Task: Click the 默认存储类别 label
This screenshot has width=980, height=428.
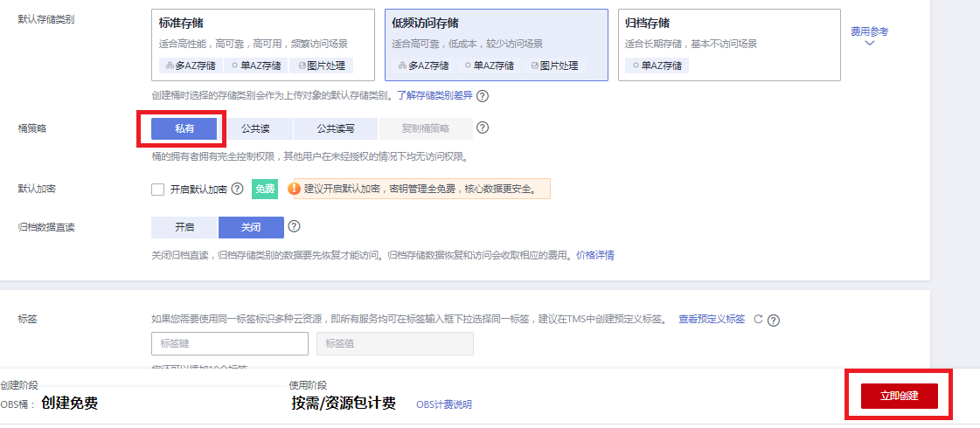Action: tap(47, 18)
